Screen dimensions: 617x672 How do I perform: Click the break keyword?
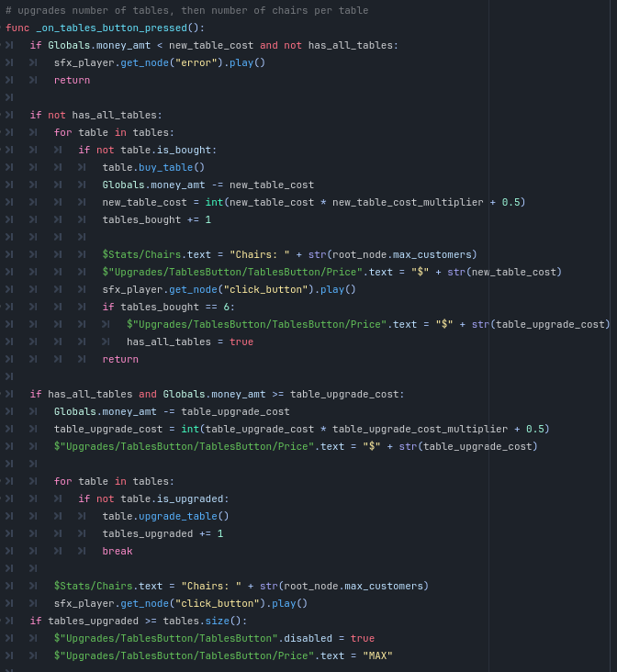118,551
